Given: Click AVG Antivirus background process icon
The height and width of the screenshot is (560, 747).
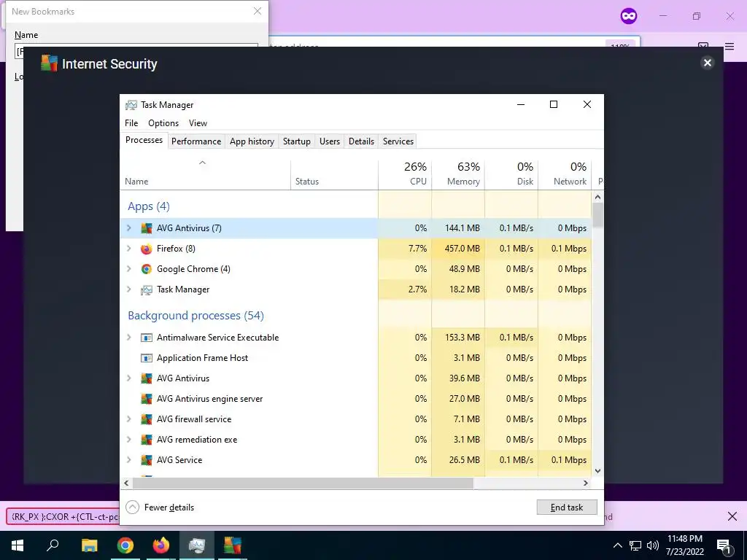Looking at the screenshot, I should (146, 378).
